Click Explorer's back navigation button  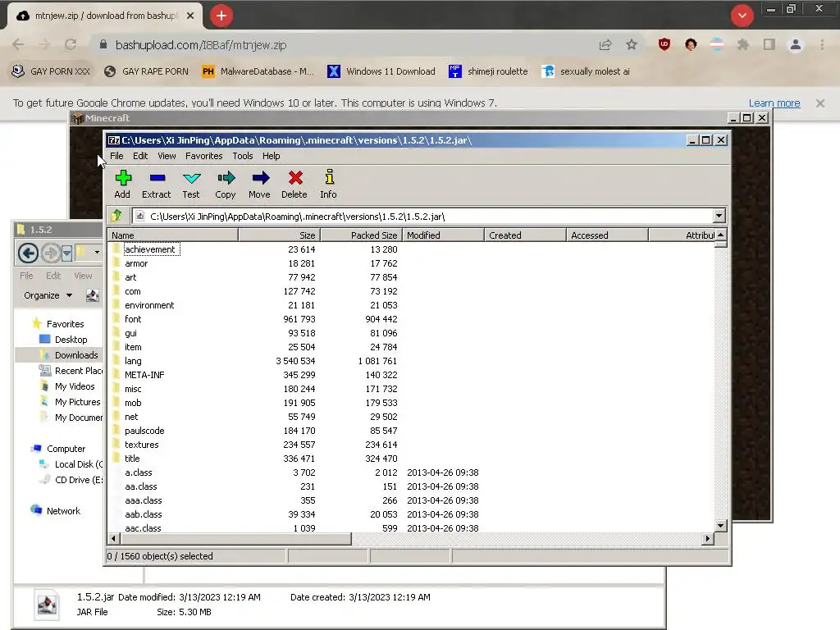pyautogui.click(x=28, y=253)
